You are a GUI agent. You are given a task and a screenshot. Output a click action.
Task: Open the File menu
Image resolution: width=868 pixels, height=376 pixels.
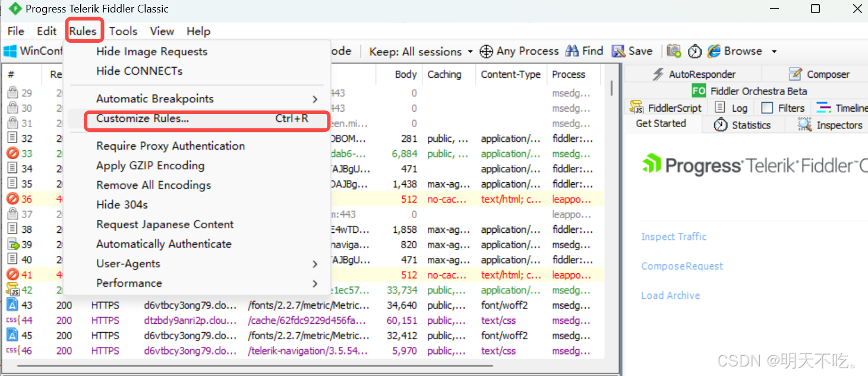[x=16, y=31]
